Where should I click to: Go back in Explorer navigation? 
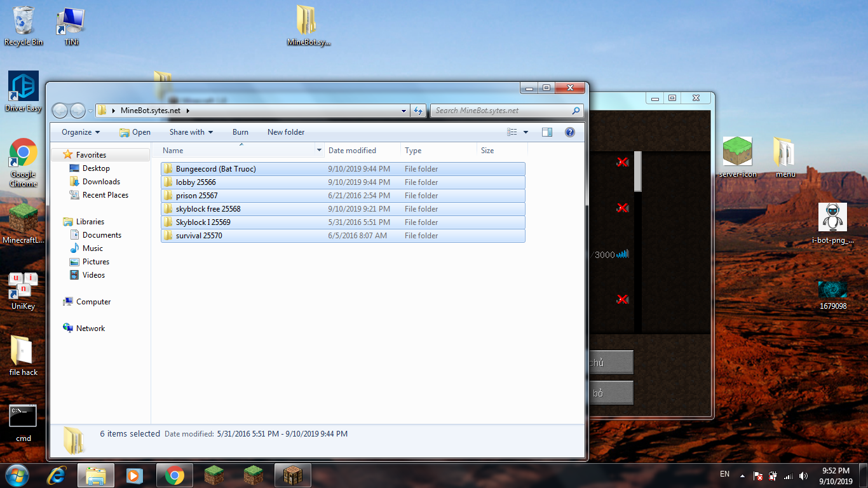(x=60, y=111)
